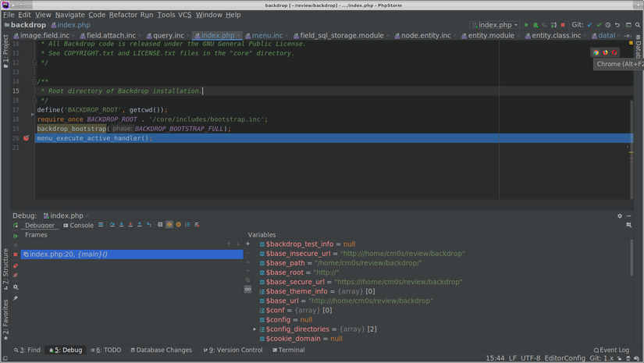Open Database Changes tool window
The width and height of the screenshot is (644, 363).
162,351
